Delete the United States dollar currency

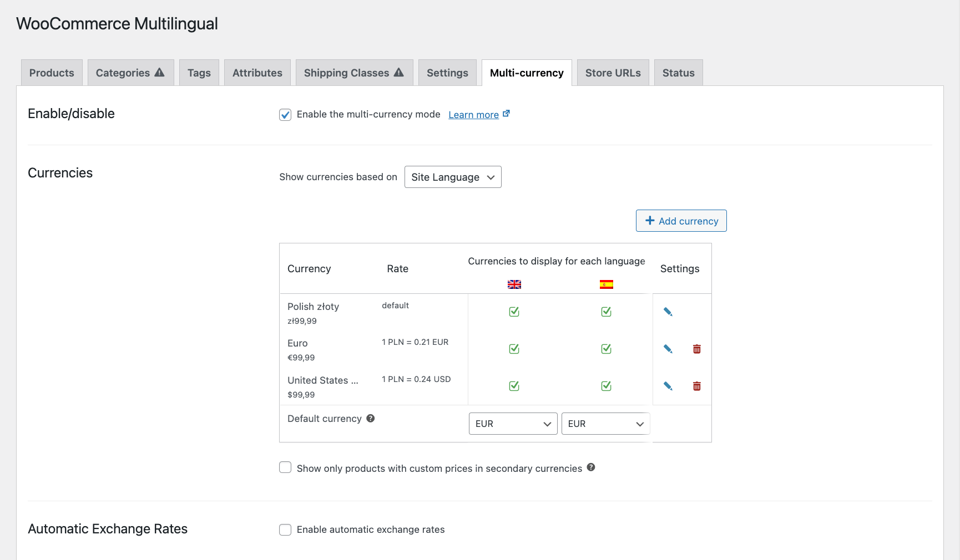point(697,386)
